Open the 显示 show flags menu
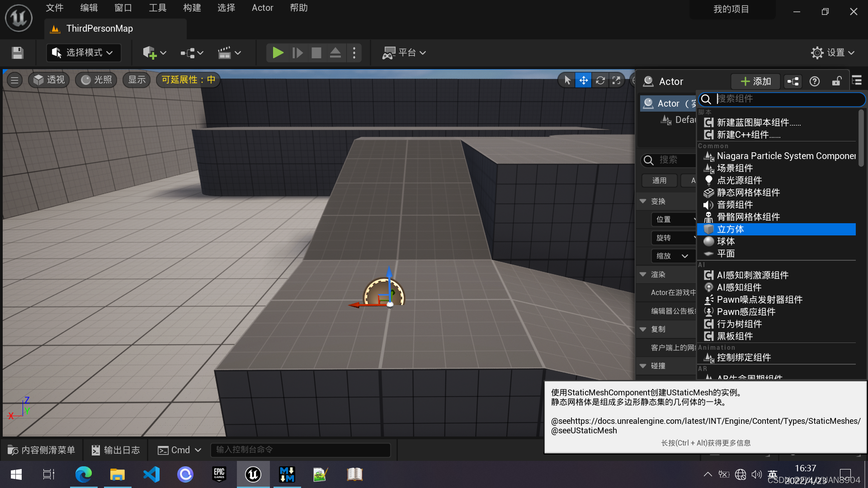The image size is (868, 488). (x=137, y=80)
